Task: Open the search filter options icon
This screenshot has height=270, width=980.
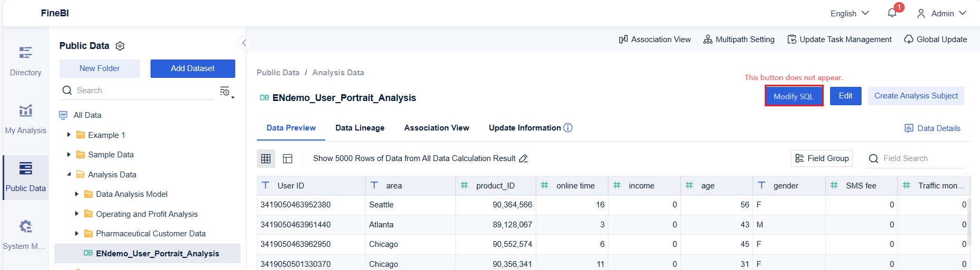Action: coord(226,92)
